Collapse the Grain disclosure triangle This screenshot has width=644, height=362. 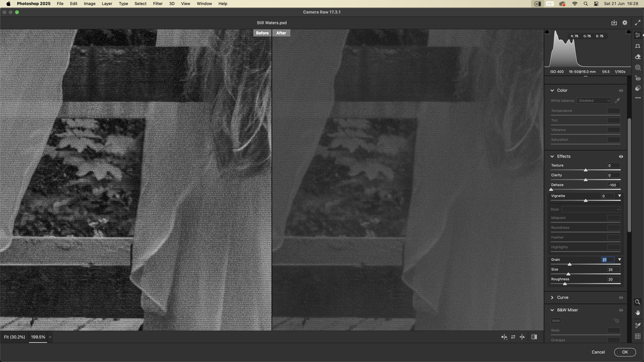click(x=619, y=260)
